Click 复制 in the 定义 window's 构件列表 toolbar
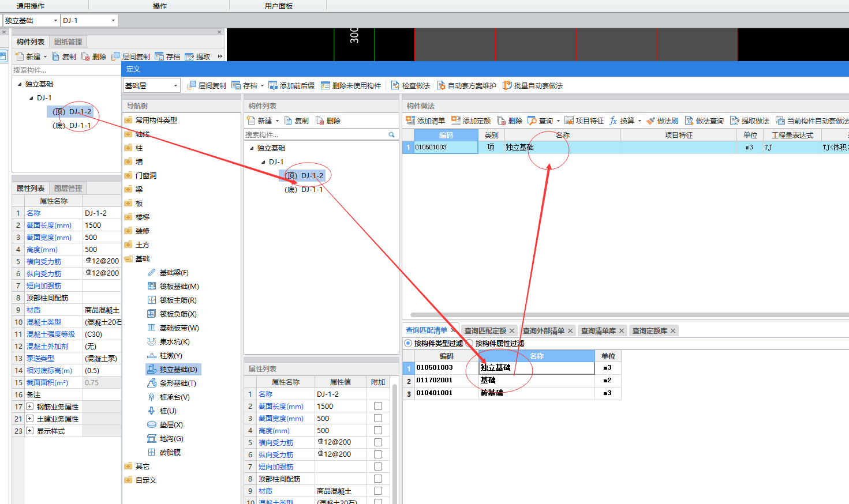Image resolution: width=849 pixels, height=504 pixels. [297, 121]
